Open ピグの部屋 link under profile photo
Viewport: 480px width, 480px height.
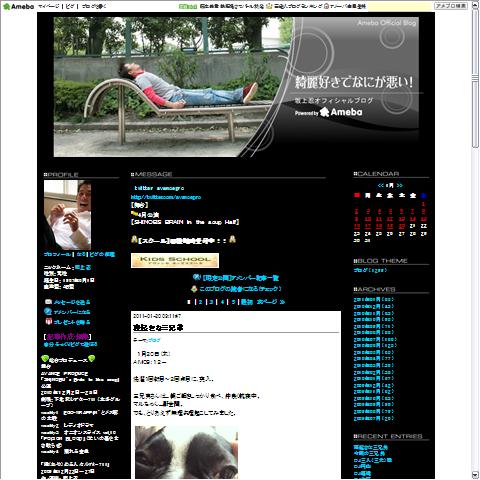[x=102, y=254]
